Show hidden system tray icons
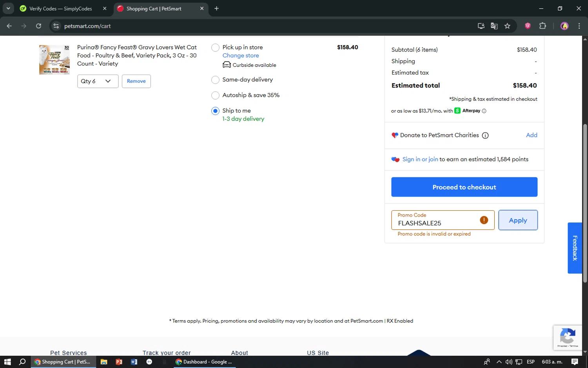Image resolution: width=588 pixels, height=368 pixels. pyautogui.click(x=499, y=362)
